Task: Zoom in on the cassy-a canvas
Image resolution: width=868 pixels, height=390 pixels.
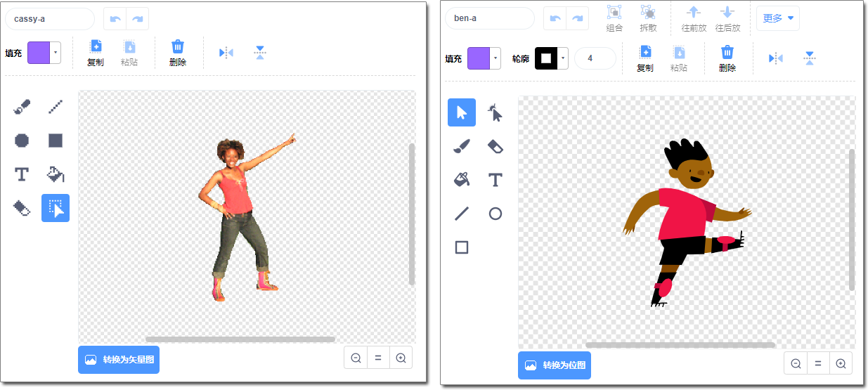Action: (x=401, y=358)
